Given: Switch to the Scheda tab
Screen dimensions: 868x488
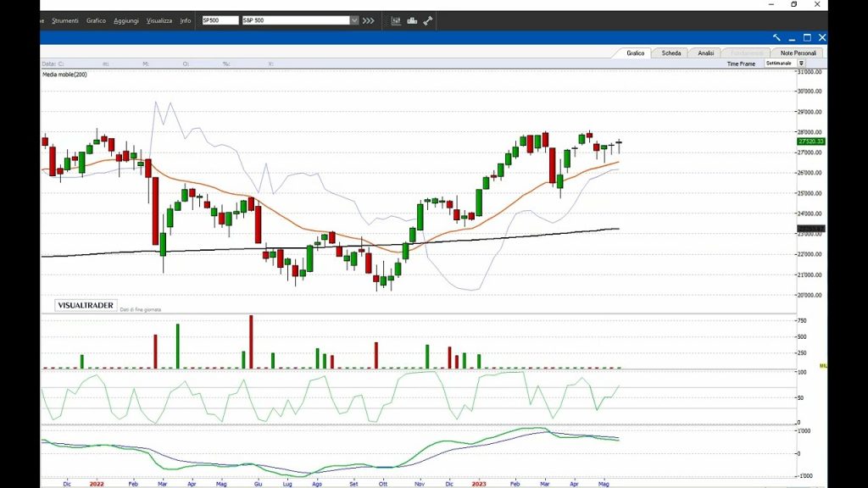Looking at the screenshot, I should click(x=670, y=53).
